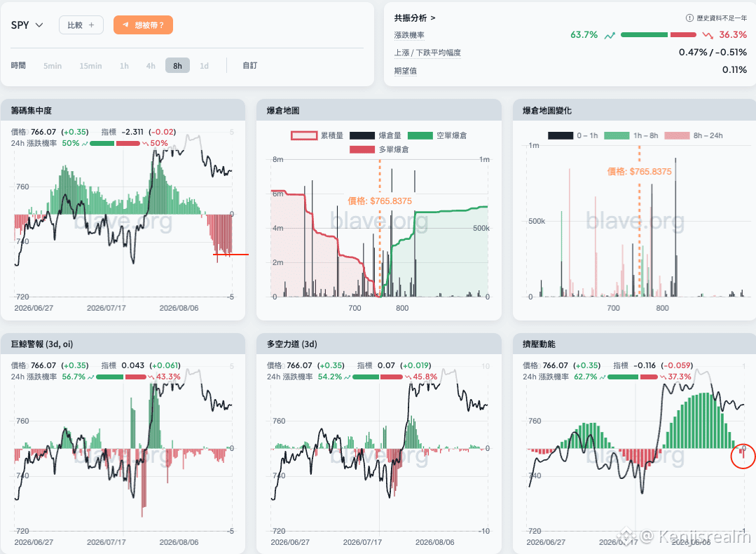This screenshot has height=554, width=756.
Task: Select the 4h timeframe
Action: click(x=151, y=66)
